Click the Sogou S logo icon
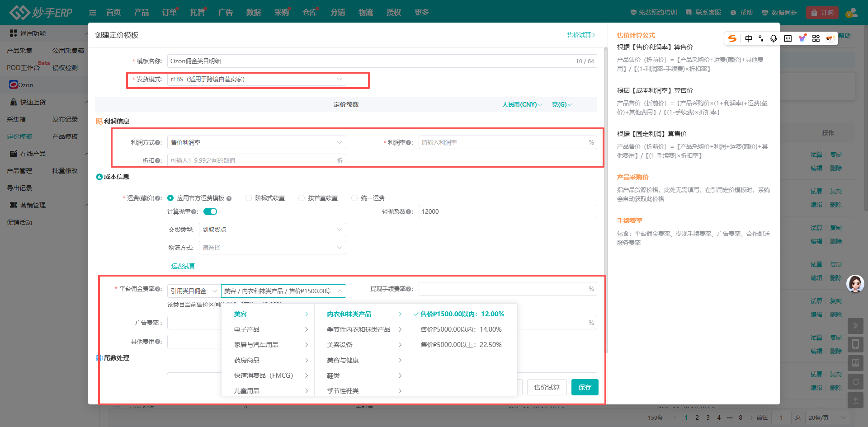The image size is (868, 427). [x=732, y=38]
